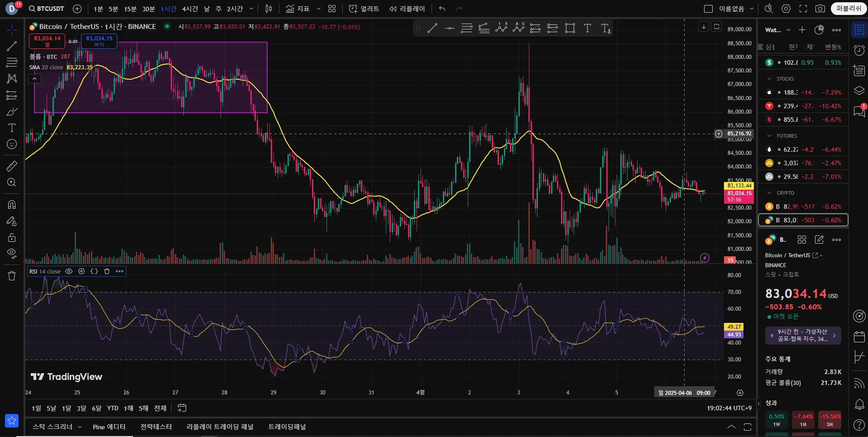
Task: Open the indicators favorites chevron dropdown
Action: [318, 9]
